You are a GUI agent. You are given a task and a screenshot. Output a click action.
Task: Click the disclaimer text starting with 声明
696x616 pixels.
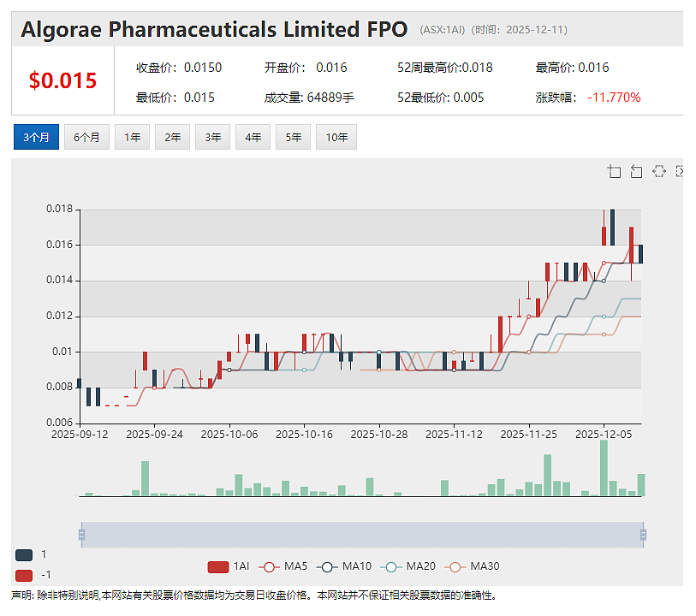pyautogui.click(x=254, y=595)
